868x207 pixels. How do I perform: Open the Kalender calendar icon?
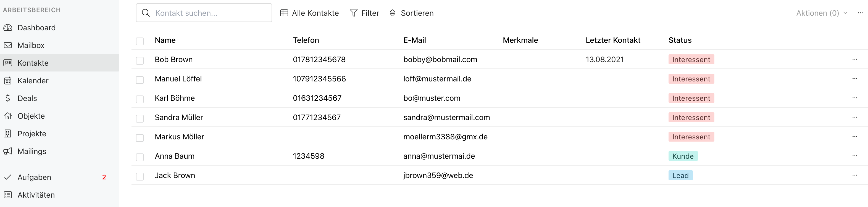pos(8,80)
